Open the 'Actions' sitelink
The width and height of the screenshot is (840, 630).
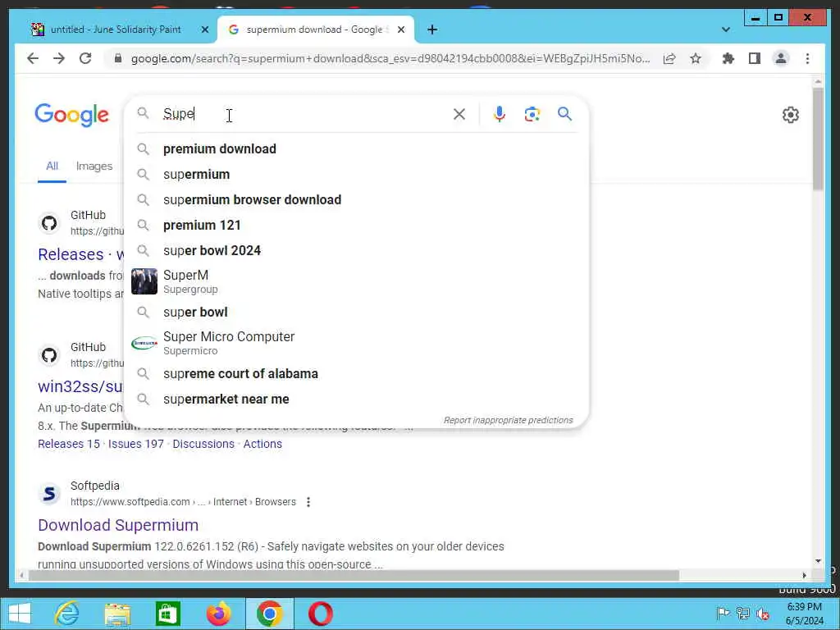tap(262, 444)
